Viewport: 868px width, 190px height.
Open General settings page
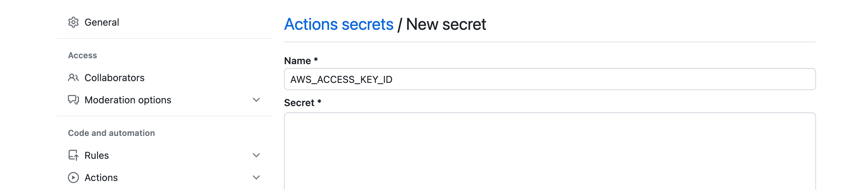pos(102,22)
